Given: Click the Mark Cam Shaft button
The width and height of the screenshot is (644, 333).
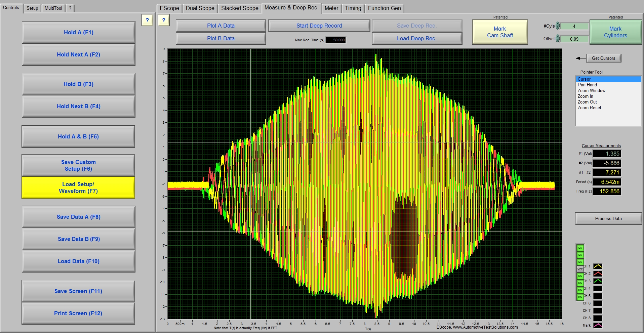Looking at the screenshot, I should pyautogui.click(x=500, y=32).
